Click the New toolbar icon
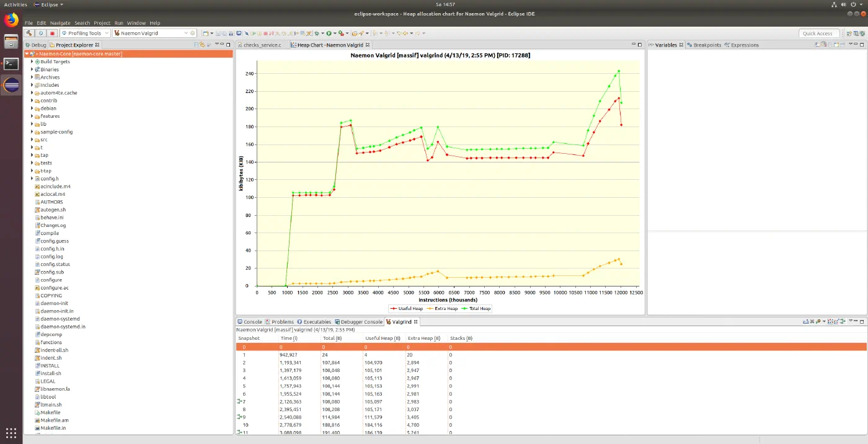 (x=205, y=33)
